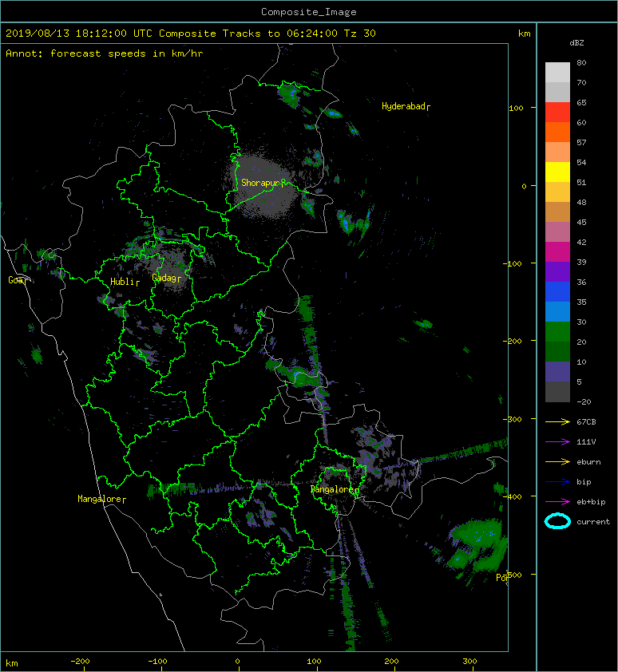The height and width of the screenshot is (672, 618).
Task: Click the green 30 dBZ color swatch
Action: tap(557, 331)
